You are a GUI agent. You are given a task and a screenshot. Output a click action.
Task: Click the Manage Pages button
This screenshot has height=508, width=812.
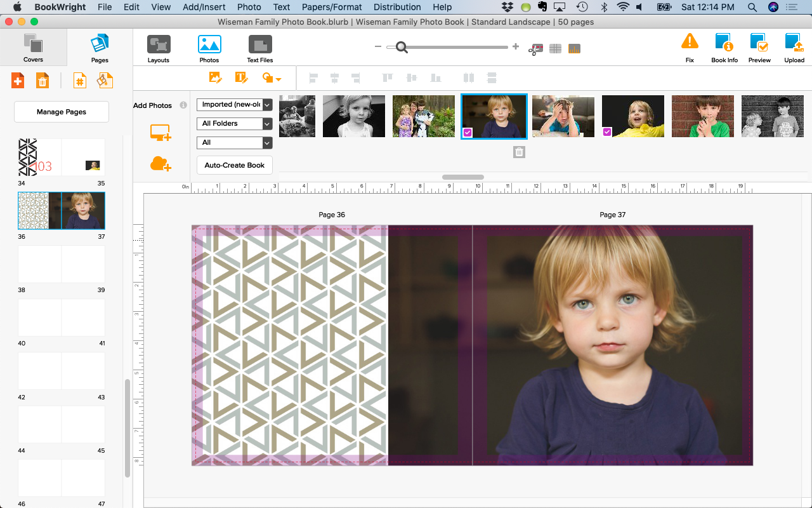[x=62, y=112]
